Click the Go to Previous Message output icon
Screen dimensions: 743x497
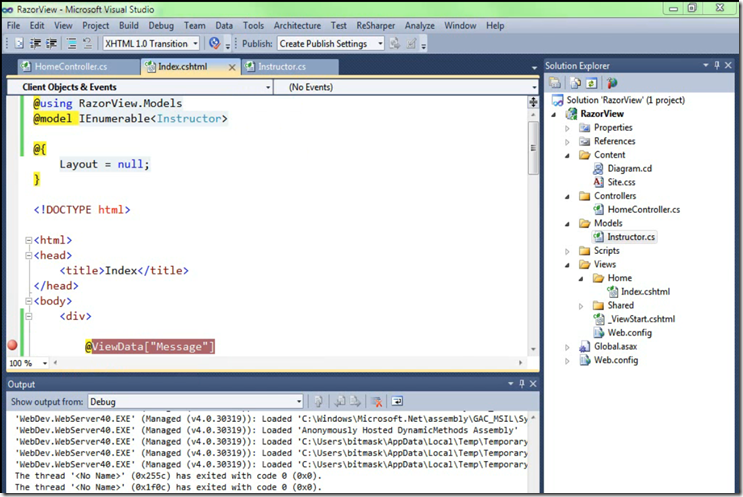[339, 402]
